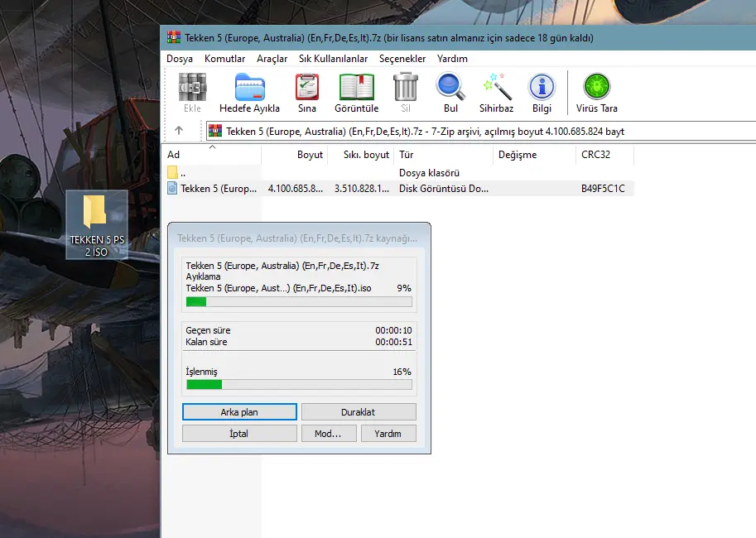Click the WinRAR icon in title bar
This screenshot has height=538, width=756.
point(174,37)
